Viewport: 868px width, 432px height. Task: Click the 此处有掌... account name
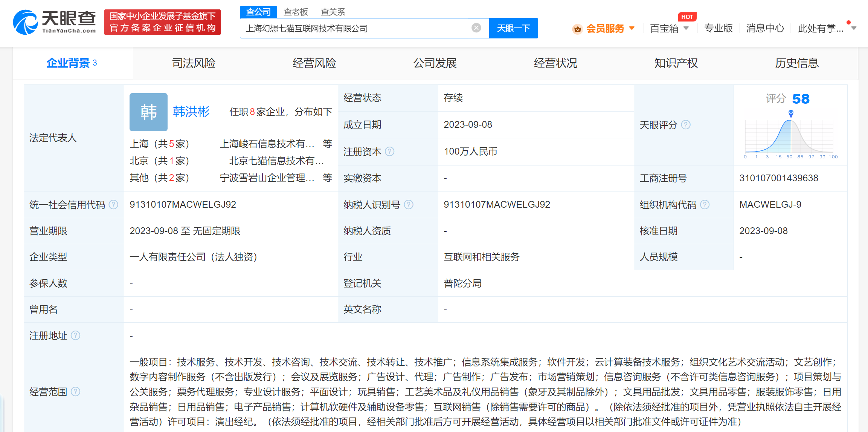(820, 28)
